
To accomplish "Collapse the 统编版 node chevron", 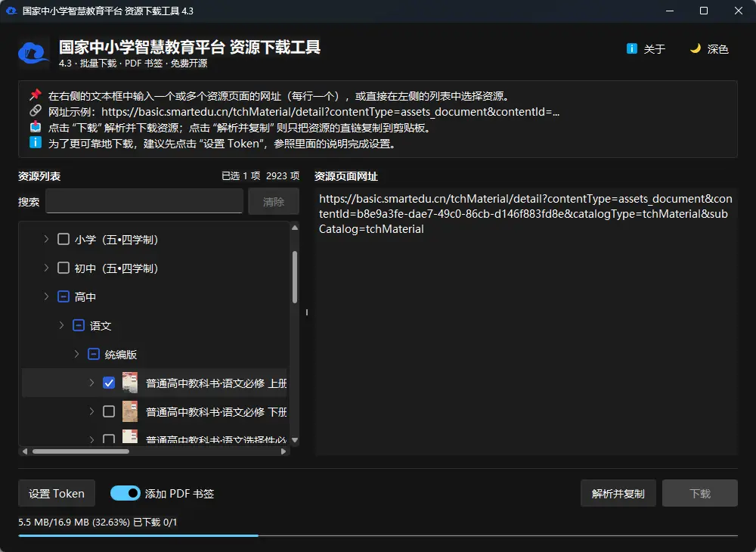I will tap(76, 355).
